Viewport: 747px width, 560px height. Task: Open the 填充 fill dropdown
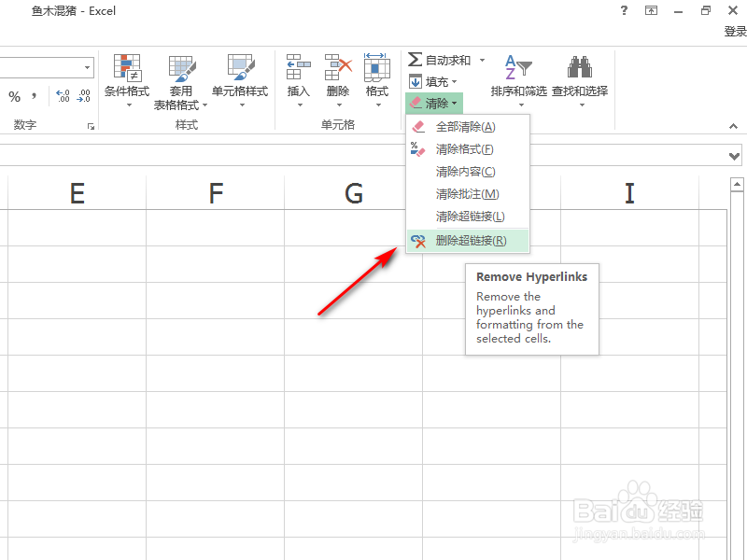click(x=431, y=81)
